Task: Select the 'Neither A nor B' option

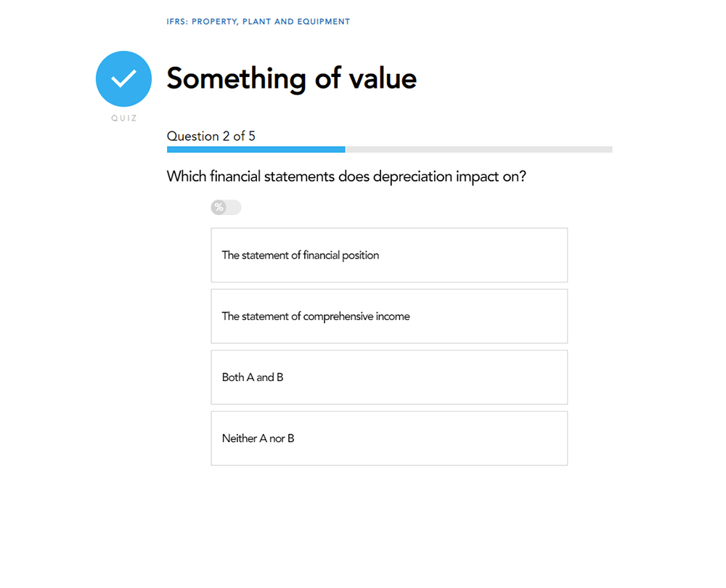Action: click(389, 438)
